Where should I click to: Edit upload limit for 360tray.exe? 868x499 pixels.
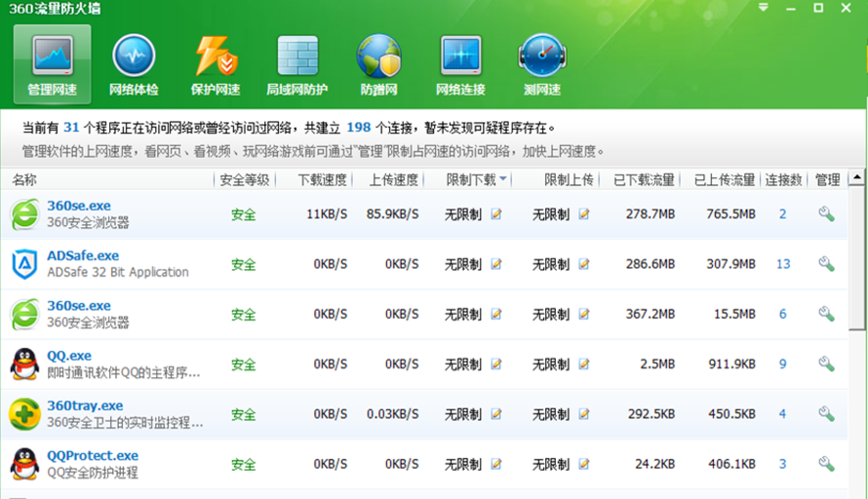[x=583, y=414]
